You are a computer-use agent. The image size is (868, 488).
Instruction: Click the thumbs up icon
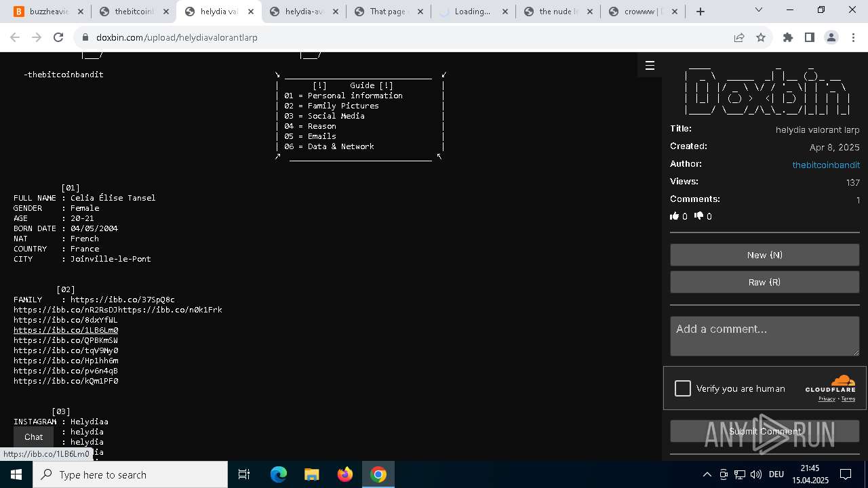pyautogui.click(x=675, y=216)
